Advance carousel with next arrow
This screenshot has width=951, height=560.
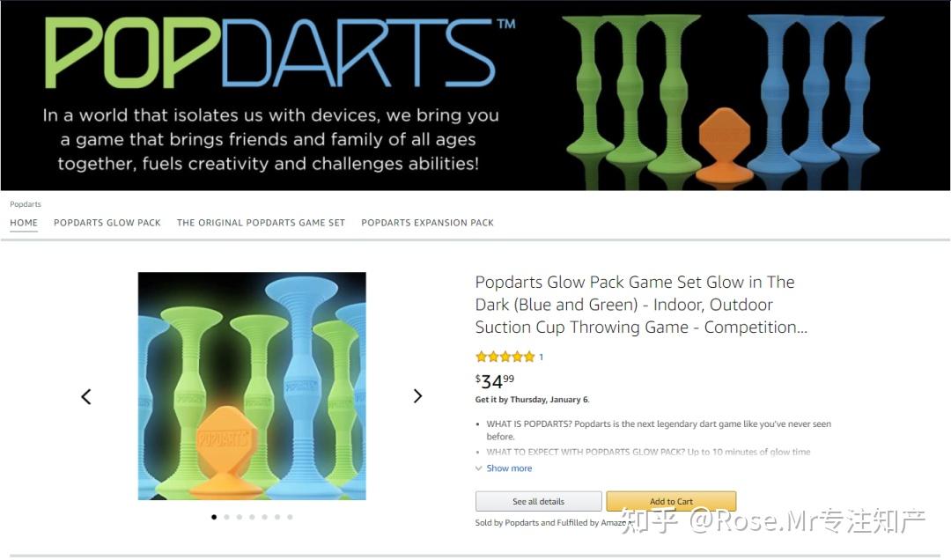click(418, 396)
